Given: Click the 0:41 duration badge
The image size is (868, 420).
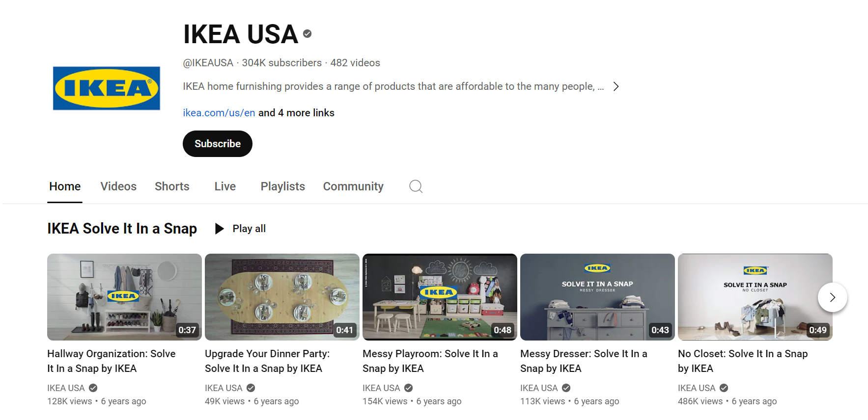Looking at the screenshot, I should [x=344, y=330].
